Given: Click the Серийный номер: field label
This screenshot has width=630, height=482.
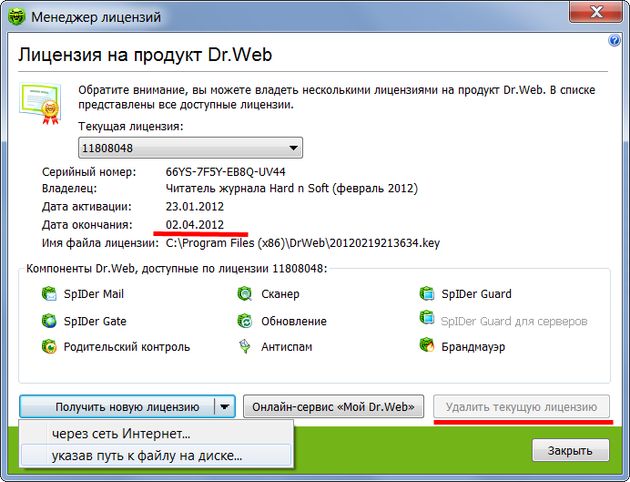Looking at the screenshot, I should [x=89, y=172].
